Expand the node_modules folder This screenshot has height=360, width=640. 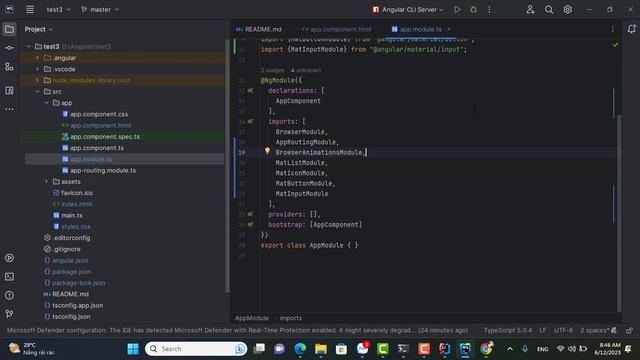pyautogui.click(x=38, y=80)
